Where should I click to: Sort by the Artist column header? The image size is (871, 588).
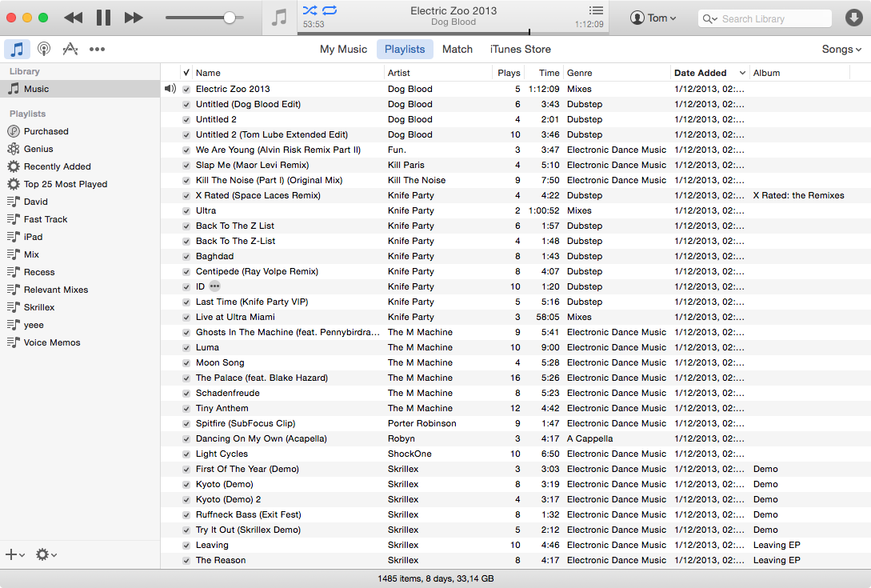pyautogui.click(x=437, y=73)
